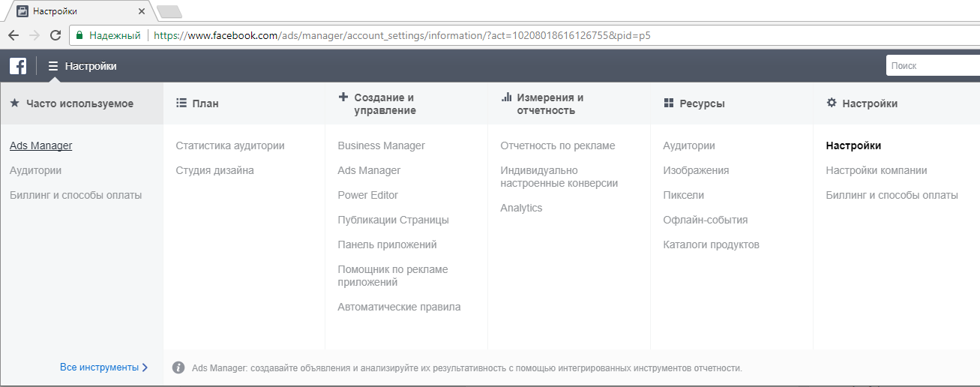The width and height of the screenshot is (980, 387).
Task: Open Автоматические правила
Action: 400,307
